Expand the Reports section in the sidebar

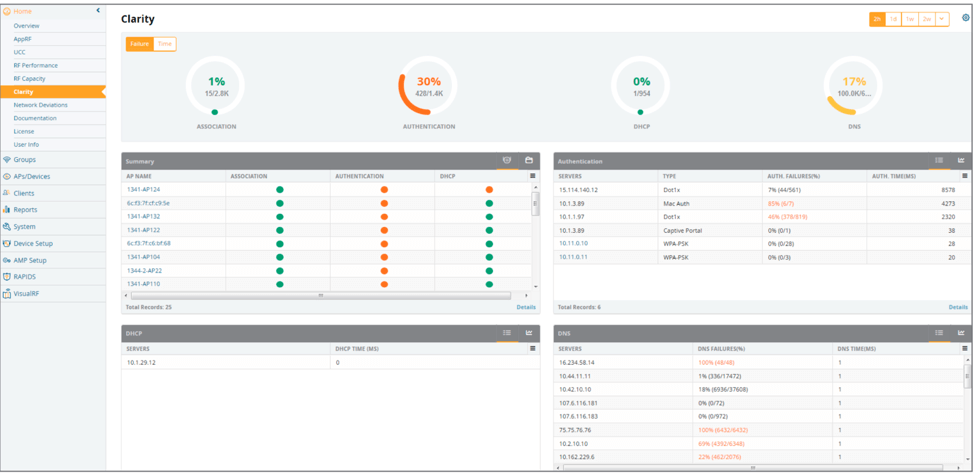click(x=25, y=210)
